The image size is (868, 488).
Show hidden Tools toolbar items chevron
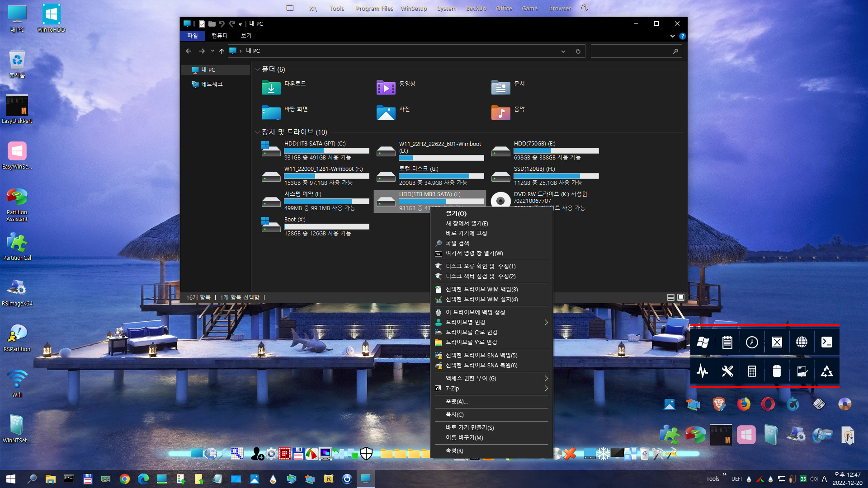point(724,474)
